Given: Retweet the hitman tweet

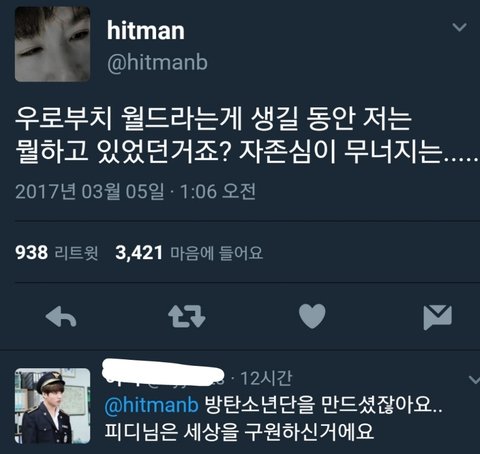Looking at the screenshot, I should click(187, 316).
